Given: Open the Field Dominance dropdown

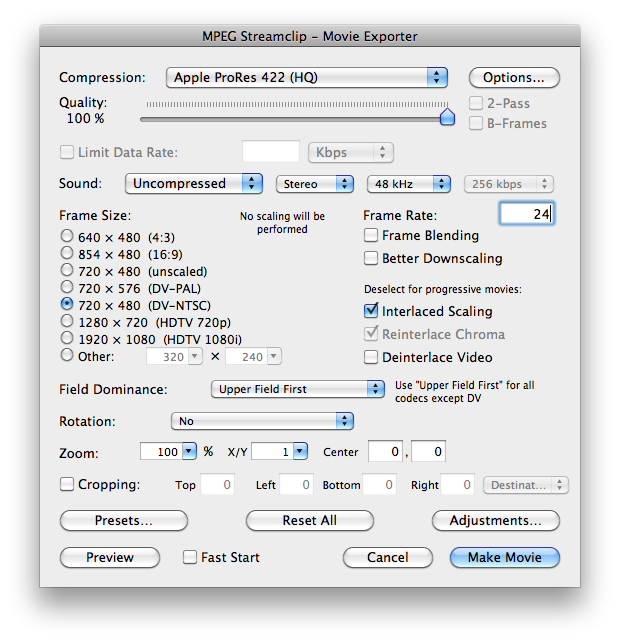Looking at the screenshot, I should [x=298, y=389].
